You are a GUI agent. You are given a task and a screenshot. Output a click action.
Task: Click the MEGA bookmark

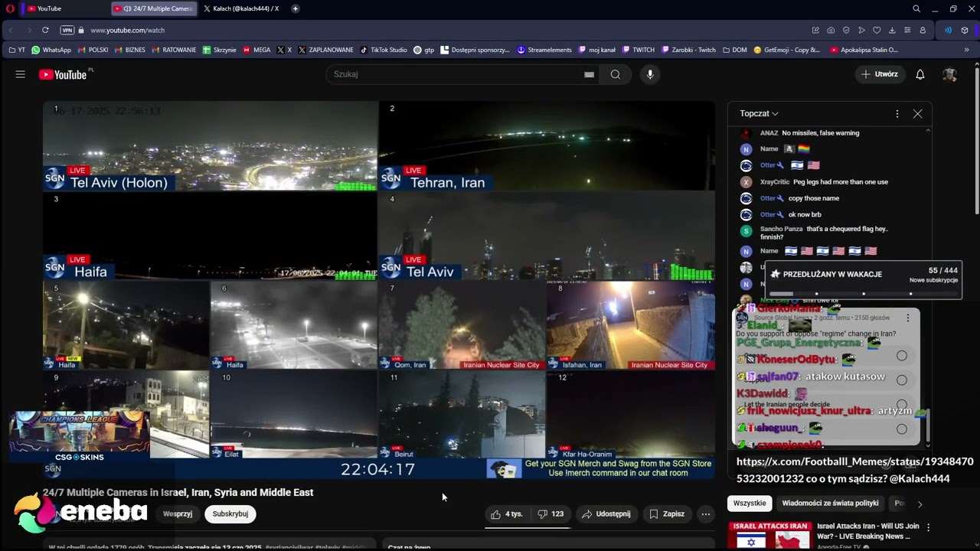point(256,50)
